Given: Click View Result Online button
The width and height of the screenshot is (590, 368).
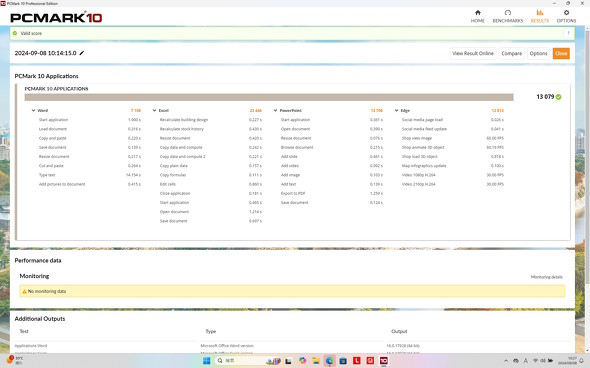Looking at the screenshot, I should click(x=473, y=53).
